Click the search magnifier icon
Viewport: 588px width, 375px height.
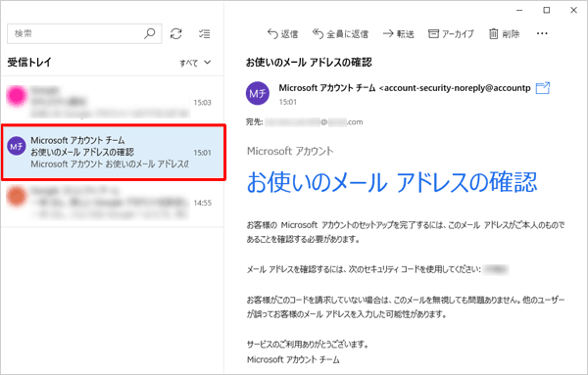(149, 33)
